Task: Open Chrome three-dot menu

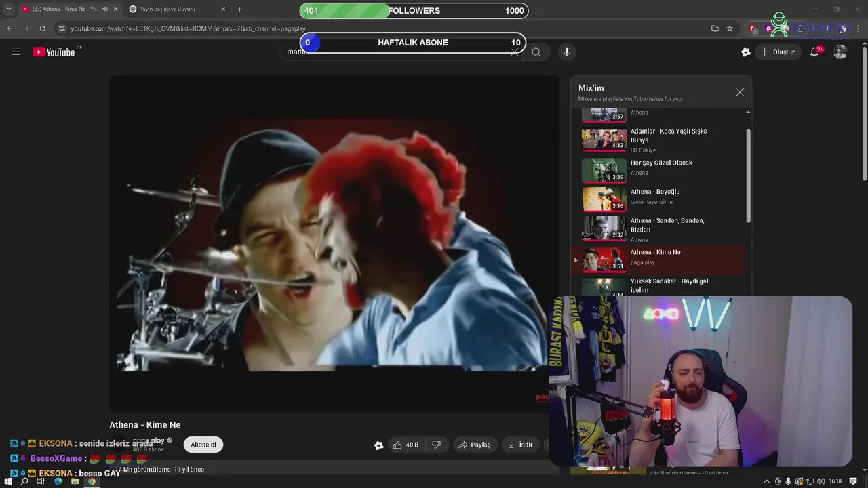Action: 859,28
